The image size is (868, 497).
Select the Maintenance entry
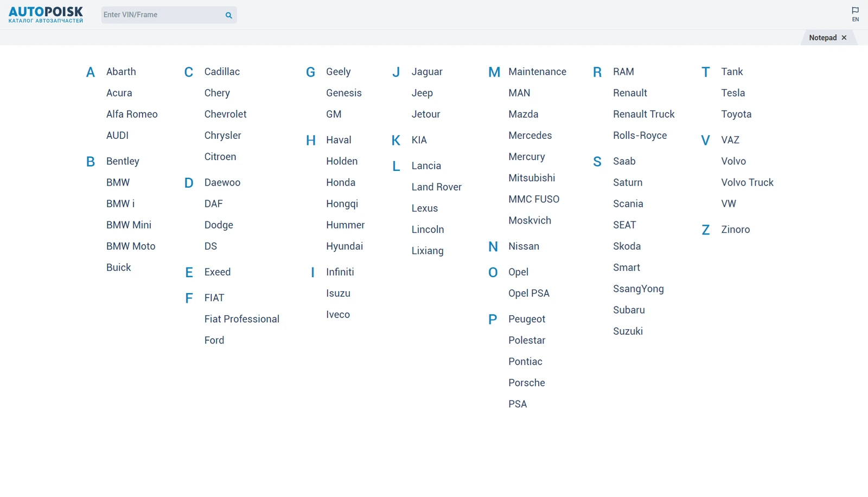537,72
